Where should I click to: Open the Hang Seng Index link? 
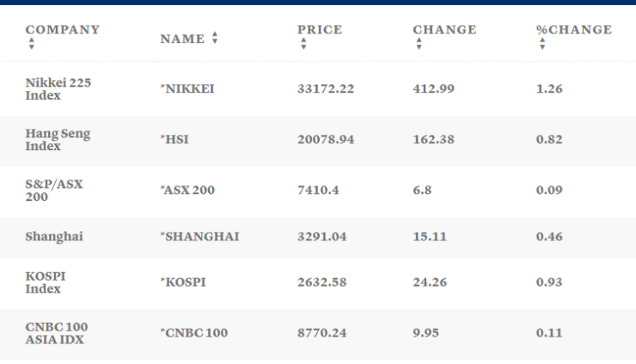click(58, 140)
